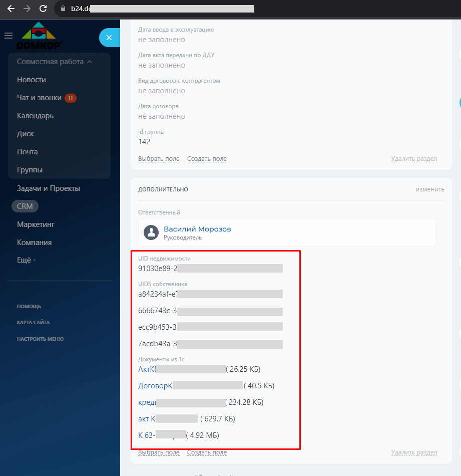Viewport: 461px width, 476px height.
Task: Close the side panel with the X button
Action: pos(109,38)
